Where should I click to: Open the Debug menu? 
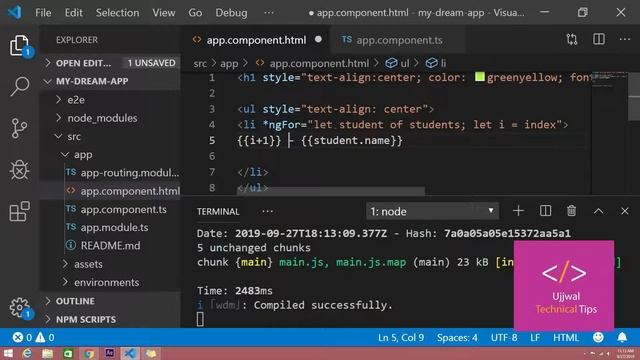coord(231,13)
